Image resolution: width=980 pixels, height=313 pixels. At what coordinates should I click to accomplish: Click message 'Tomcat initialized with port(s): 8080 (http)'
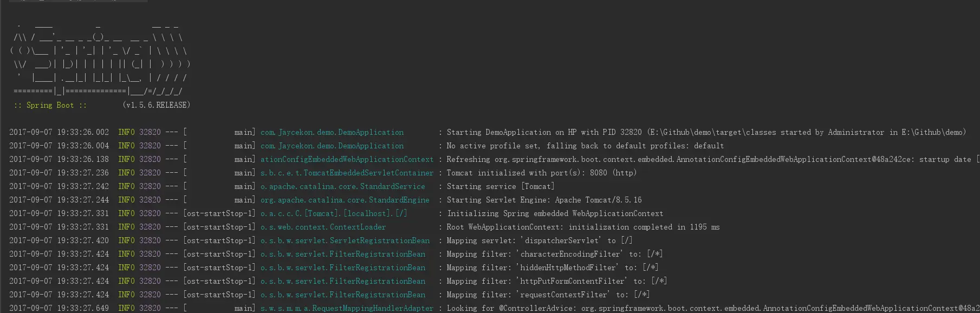point(542,173)
